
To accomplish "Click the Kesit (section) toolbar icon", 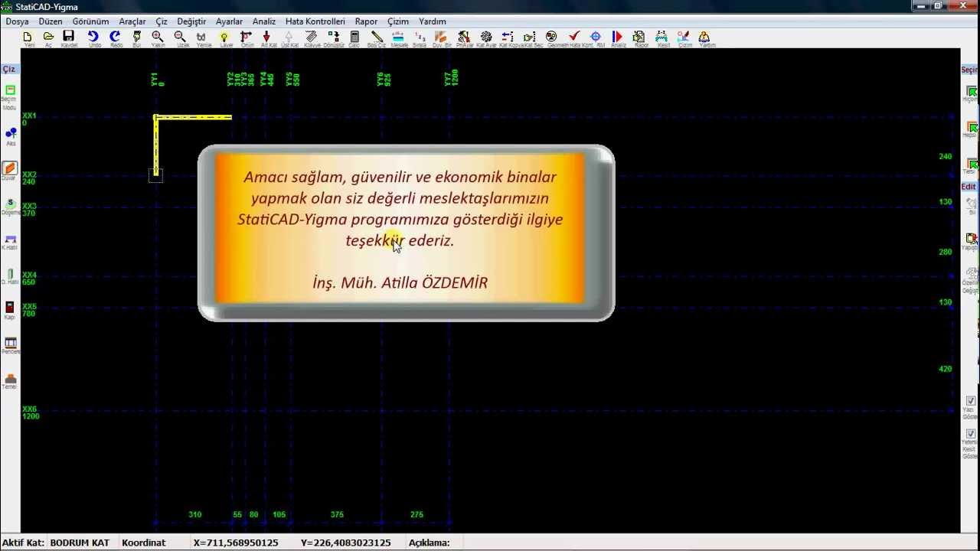I will point(661,37).
